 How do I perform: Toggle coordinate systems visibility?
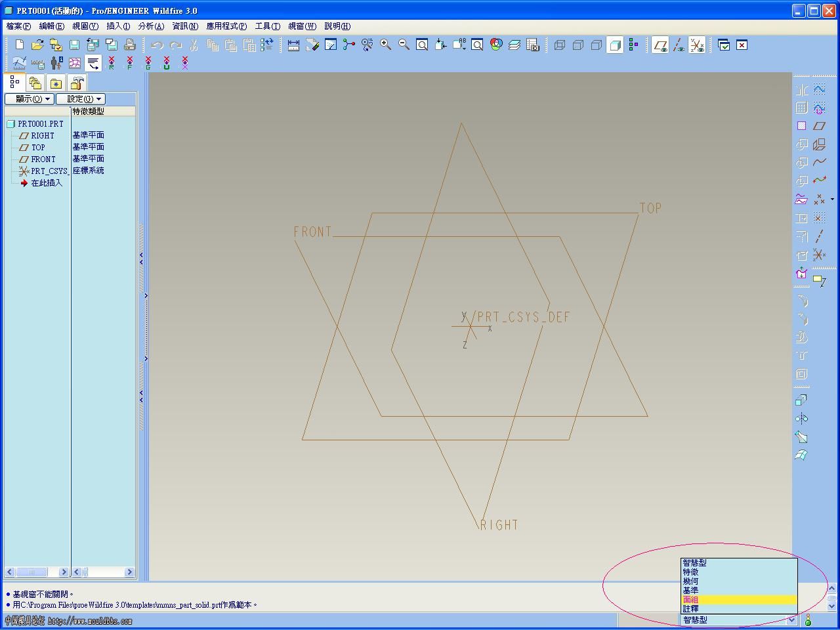[x=697, y=45]
